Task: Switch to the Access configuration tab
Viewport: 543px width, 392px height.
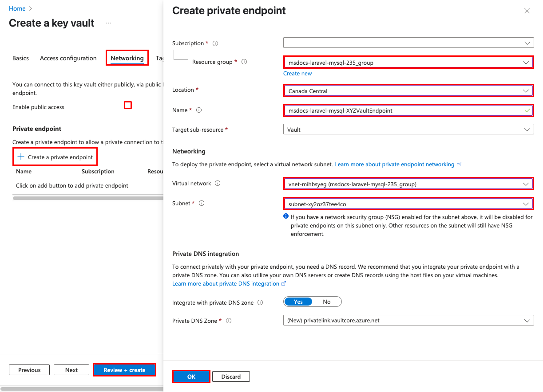Action: [68, 58]
